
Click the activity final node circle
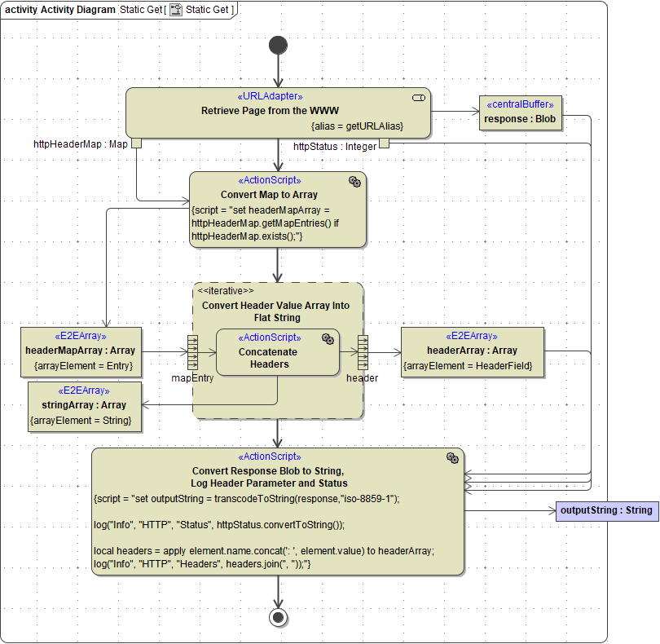[278, 617]
